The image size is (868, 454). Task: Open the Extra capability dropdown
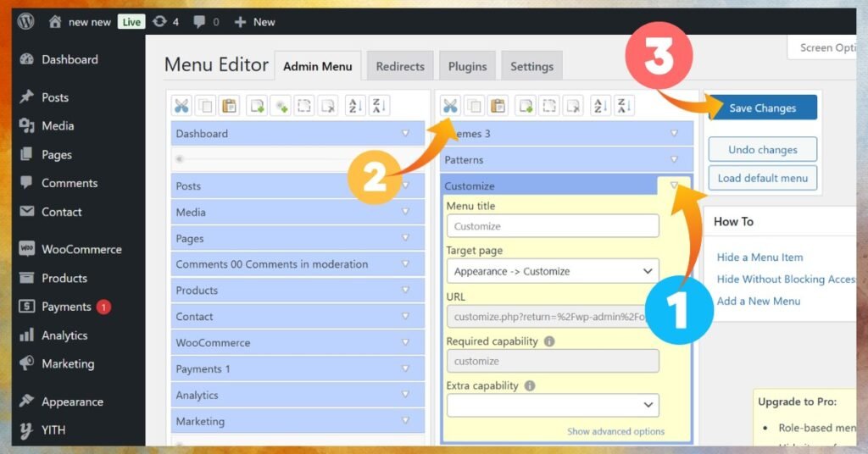(553, 405)
